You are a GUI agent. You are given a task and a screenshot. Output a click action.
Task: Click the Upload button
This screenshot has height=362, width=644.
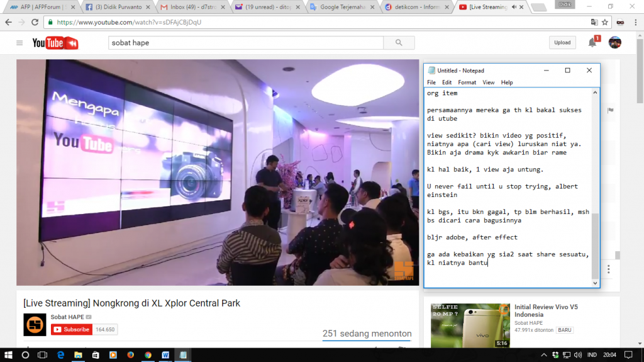562,42
